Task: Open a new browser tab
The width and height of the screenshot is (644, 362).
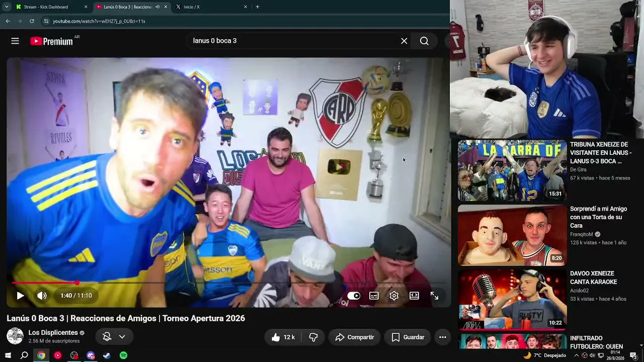Action: [258, 7]
